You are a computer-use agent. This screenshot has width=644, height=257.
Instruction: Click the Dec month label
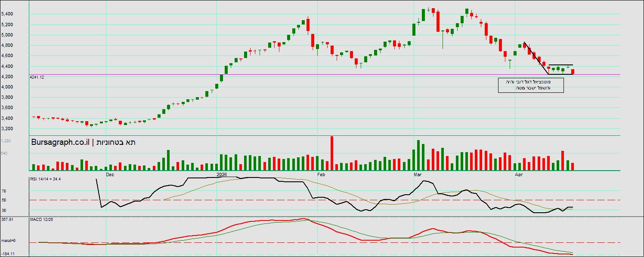110,174
